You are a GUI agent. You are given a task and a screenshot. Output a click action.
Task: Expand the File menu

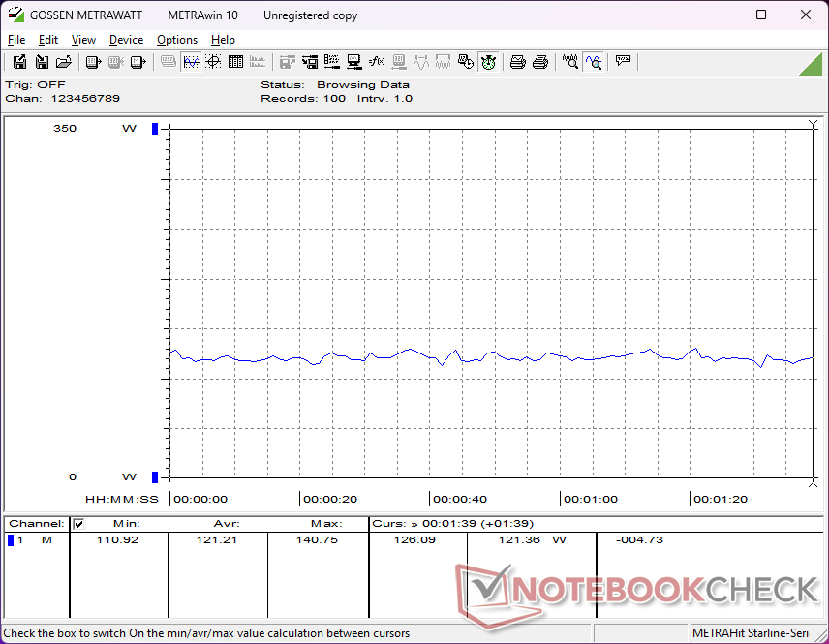pos(16,40)
